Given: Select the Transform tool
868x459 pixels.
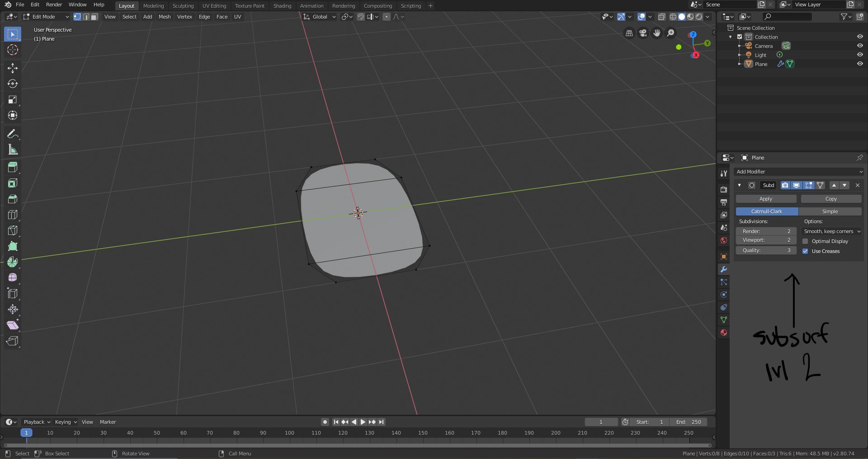Looking at the screenshot, I should coord(13,116).
